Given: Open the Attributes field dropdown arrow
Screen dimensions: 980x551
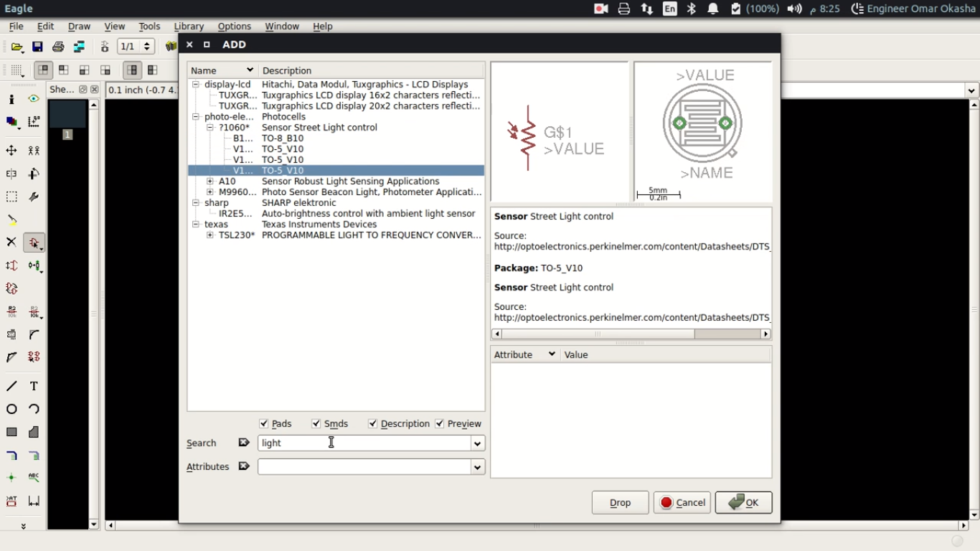Looking at the screenshot, I should coord(477,467).
